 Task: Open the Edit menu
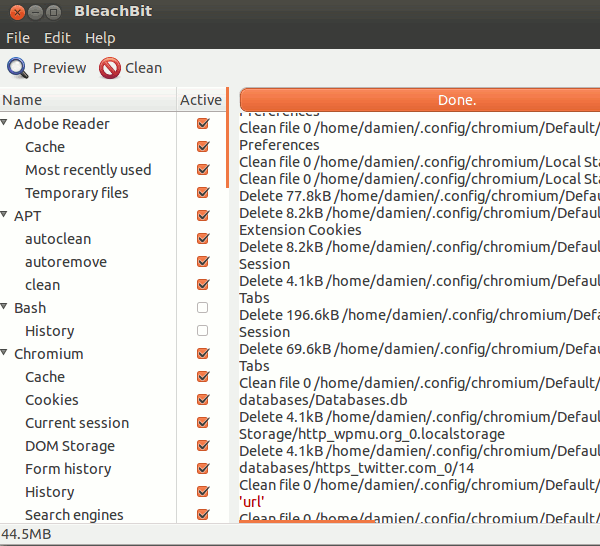(57, 38)
